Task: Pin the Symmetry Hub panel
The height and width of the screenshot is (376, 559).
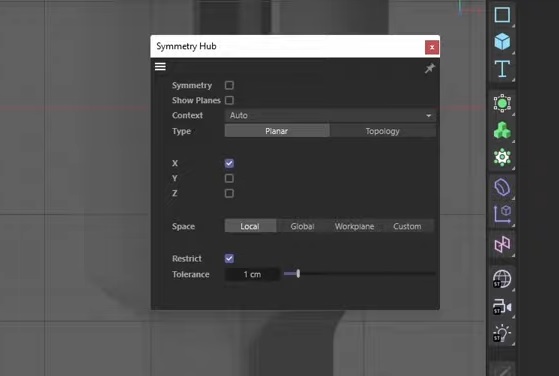Action: click(430, 68)
